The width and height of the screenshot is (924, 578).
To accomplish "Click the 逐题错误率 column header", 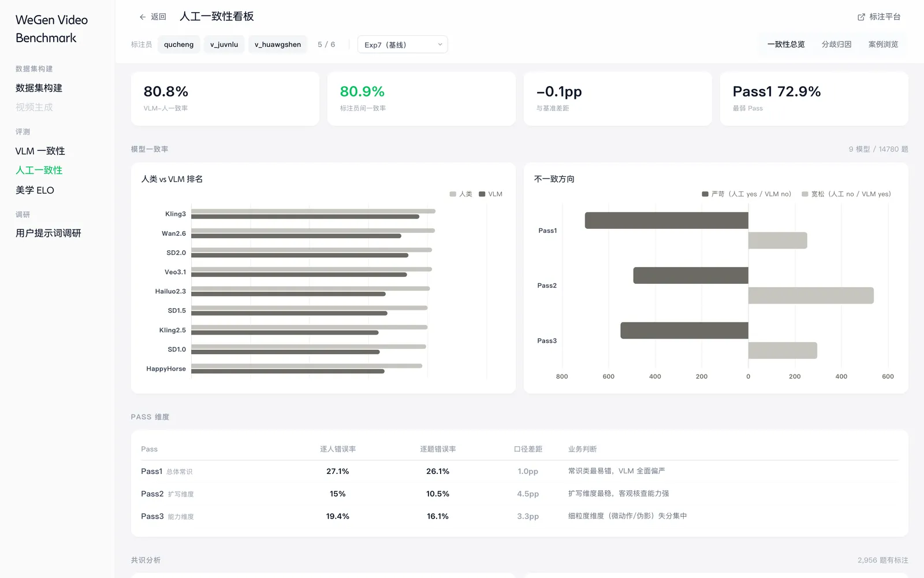I will click(438, 449).
